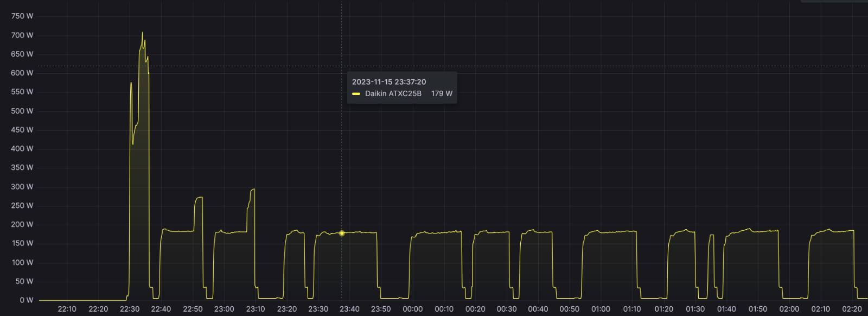
Task: Click the 00:30 time axis label
Action: coord(507,309)
